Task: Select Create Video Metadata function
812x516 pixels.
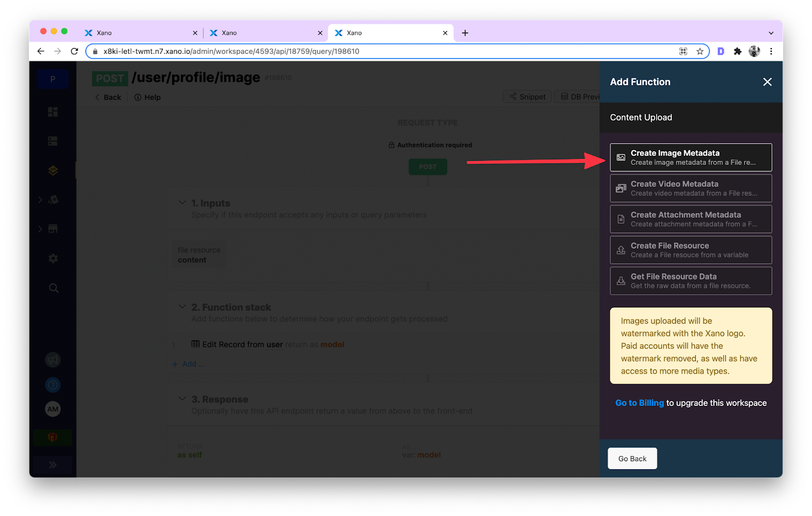Action: [690, 188]
